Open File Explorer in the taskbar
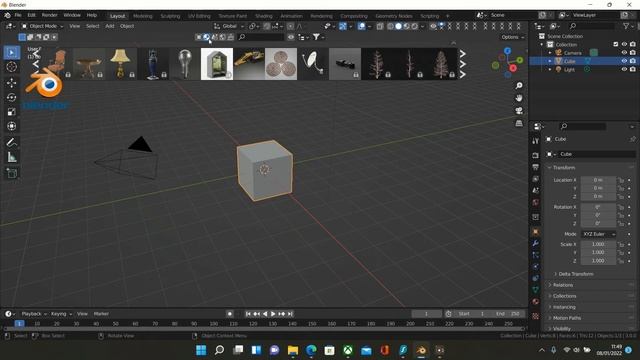 [293, 350]
